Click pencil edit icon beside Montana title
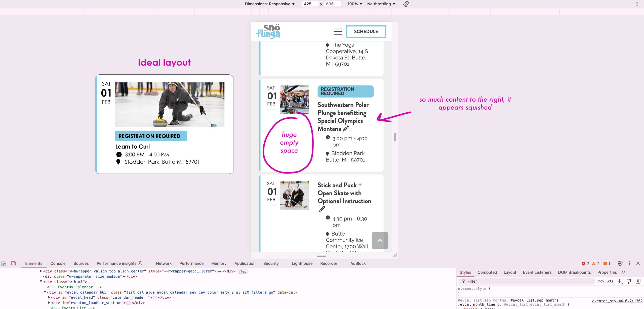The image size is (644, 309). [x=346, y=128]
